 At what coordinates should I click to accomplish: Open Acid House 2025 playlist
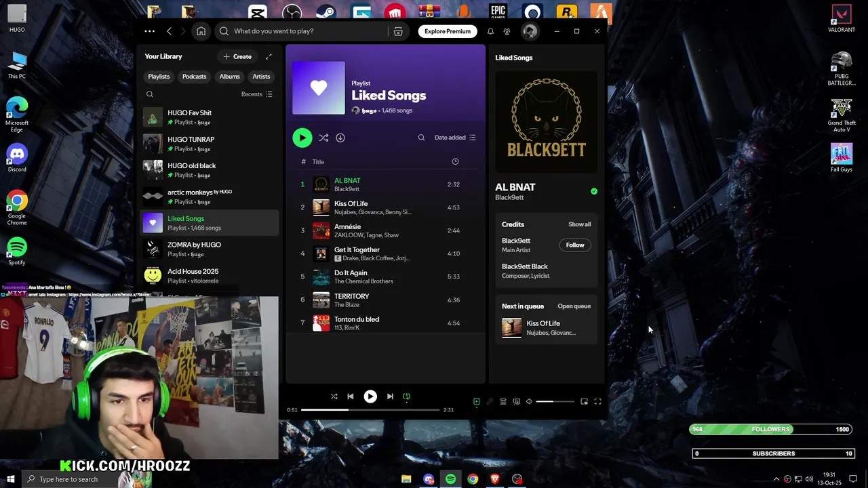(x=210, y=276)
